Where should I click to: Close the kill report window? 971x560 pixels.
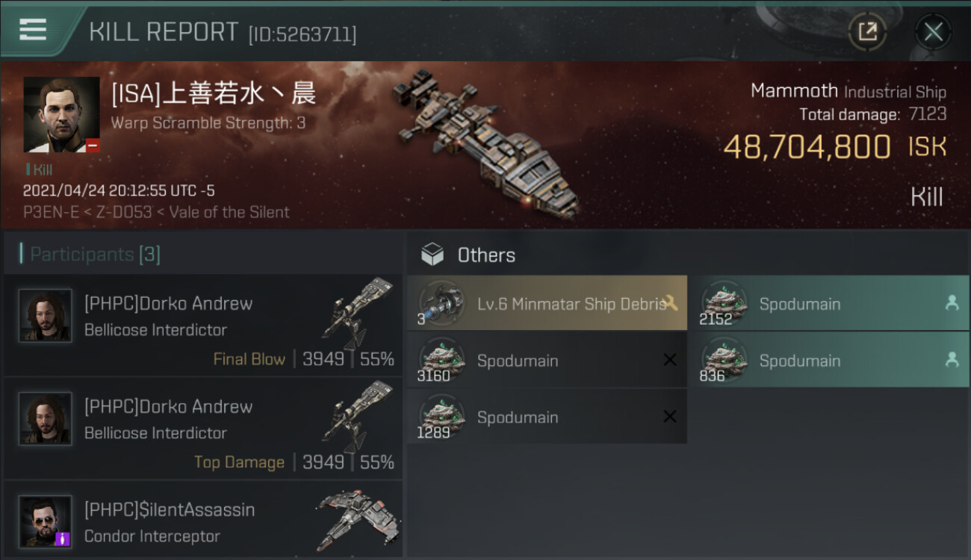point(933,31)
